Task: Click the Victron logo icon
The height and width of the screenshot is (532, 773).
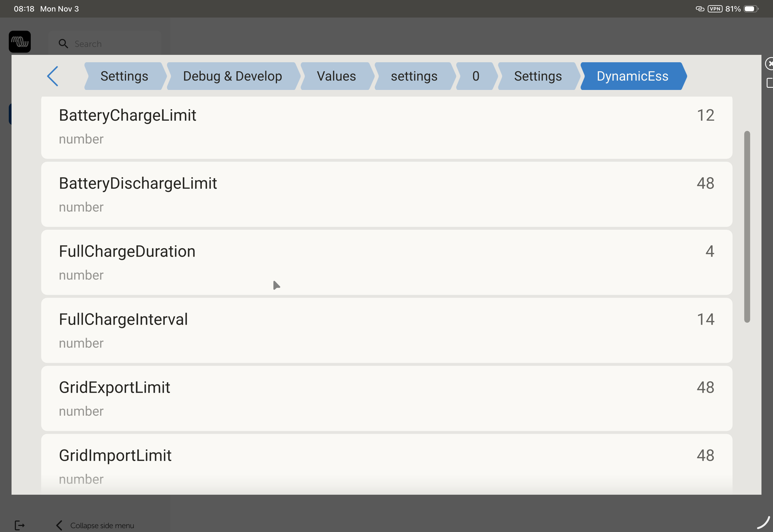Action: [20, 42]
